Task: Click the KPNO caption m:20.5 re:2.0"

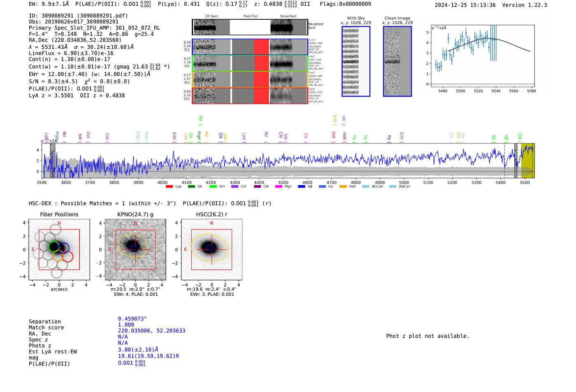Action: pyautogui.click(x=135, y=289)
